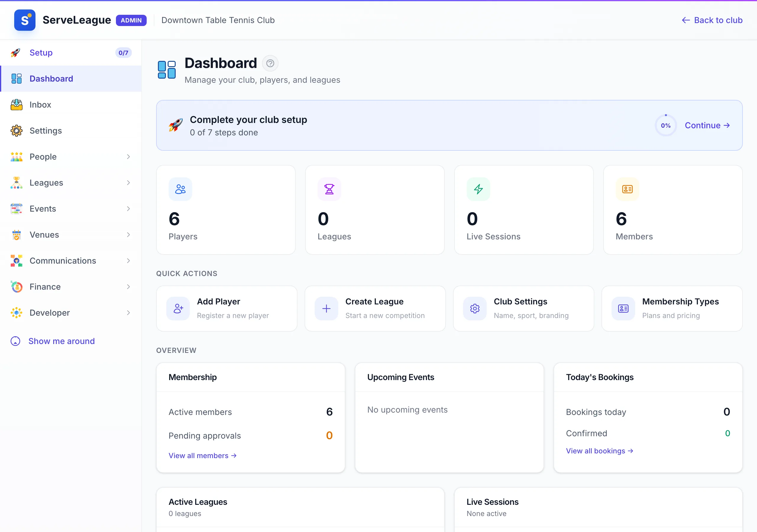Click the Leagues trophy icon in sidebar

(16, 183)
